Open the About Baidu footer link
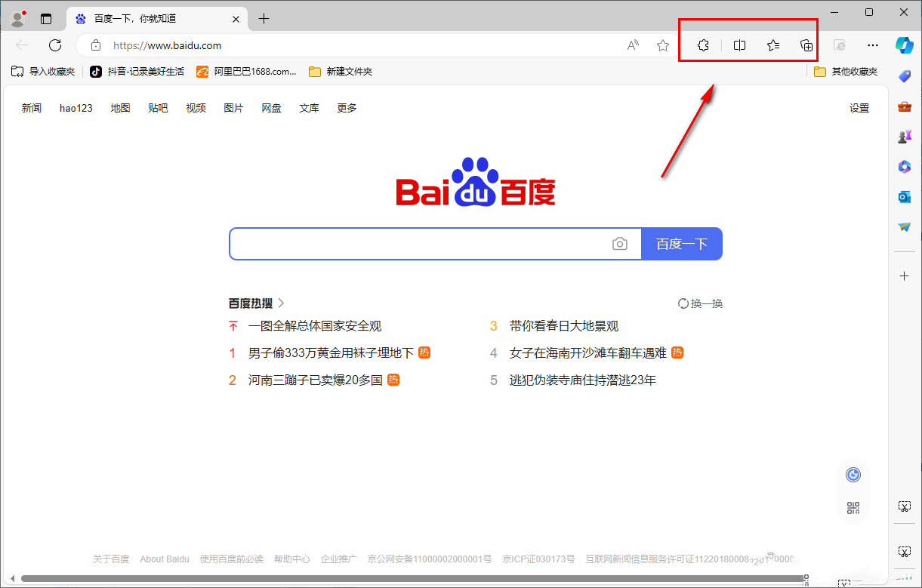The image size is (922, 588). (165, 559)
